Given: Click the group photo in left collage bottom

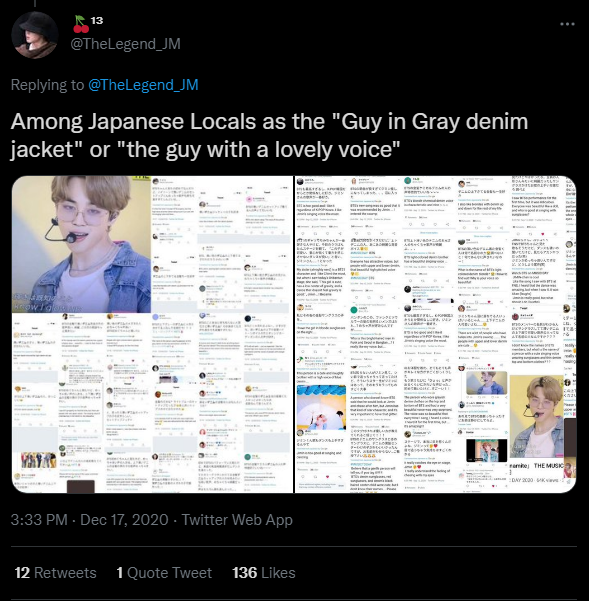Looking at the screenshot, I should pos(38,460).
